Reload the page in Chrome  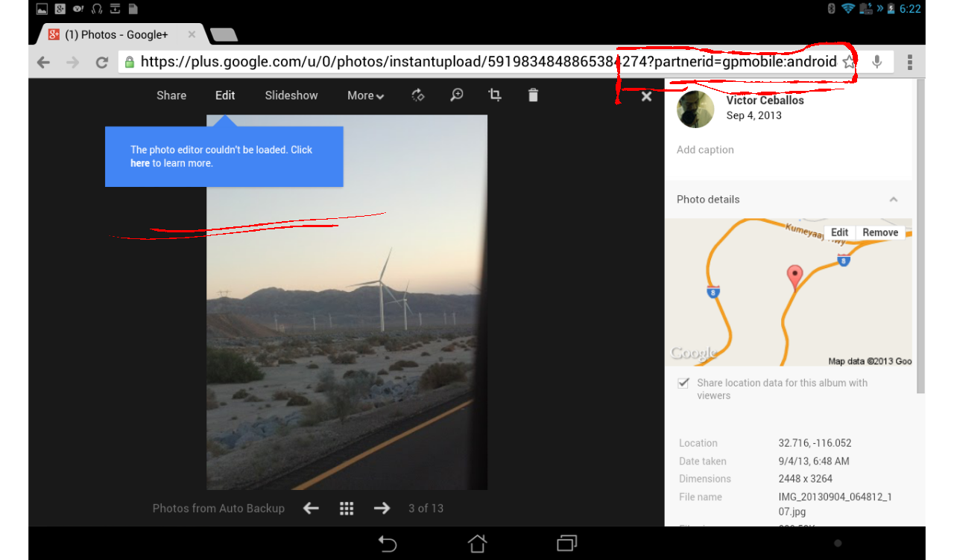102,63
